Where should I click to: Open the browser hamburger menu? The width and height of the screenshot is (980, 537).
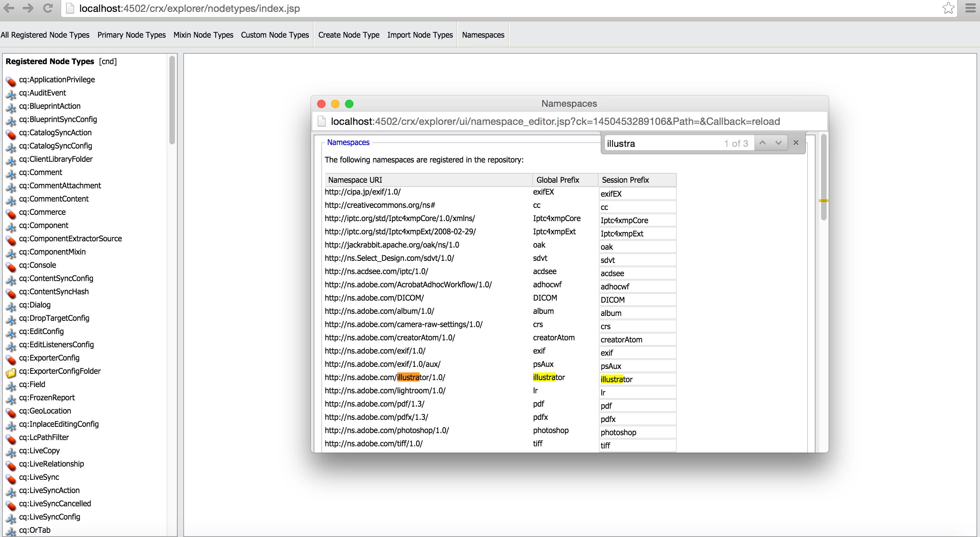pos(971,8)
